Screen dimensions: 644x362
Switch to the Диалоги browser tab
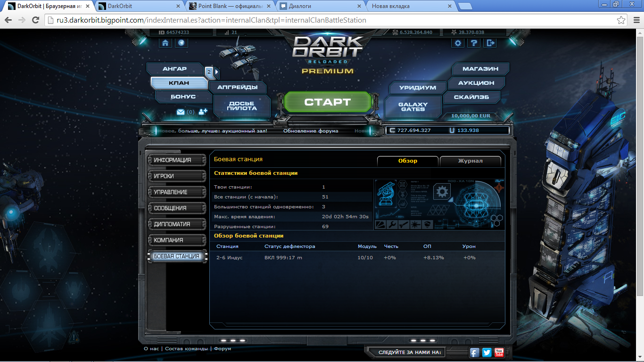click(319, 6)
